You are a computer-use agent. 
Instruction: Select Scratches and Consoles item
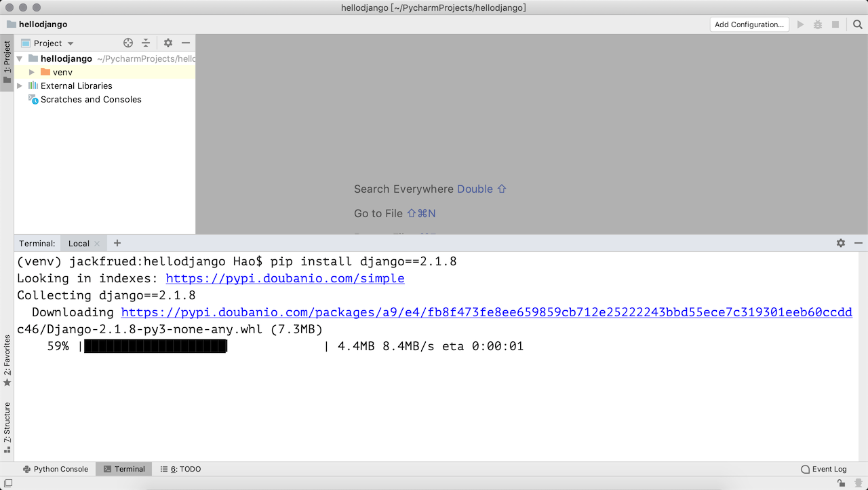coord(91,99)
